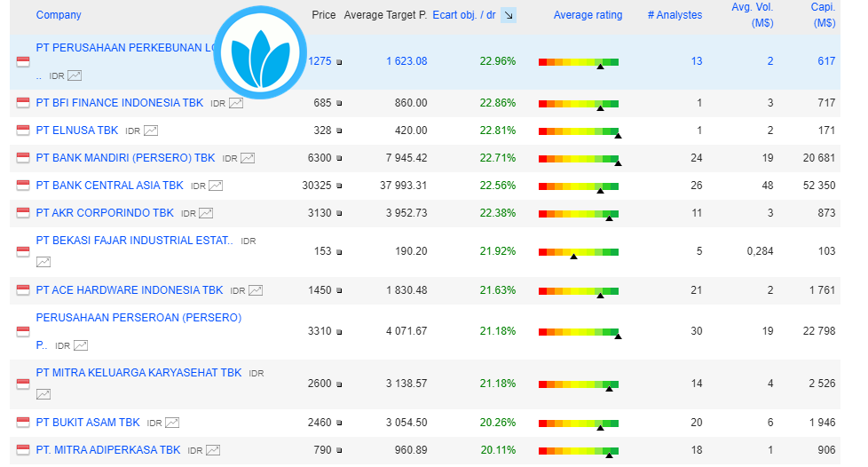868x467 pixels.
Task: Sort by the Average rating column header
Action: coord(588,15)
